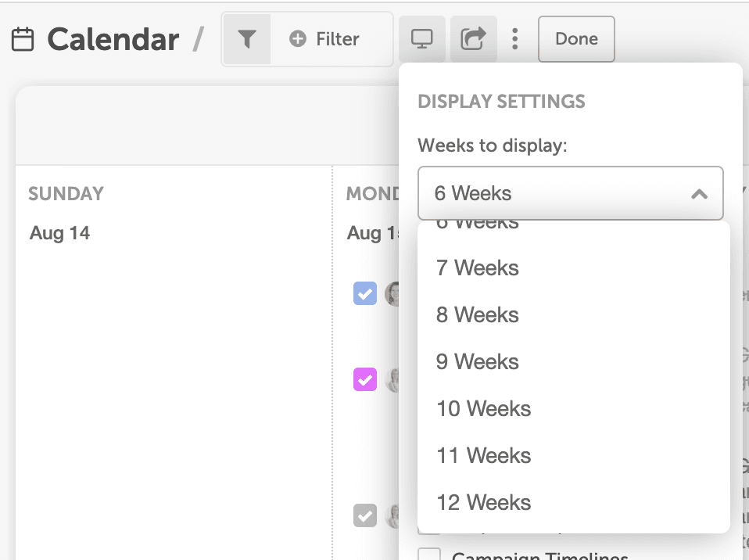This screenshot has width=749, height=560.
Task: Open display settings monitor icon
Action: pos(422,39)
